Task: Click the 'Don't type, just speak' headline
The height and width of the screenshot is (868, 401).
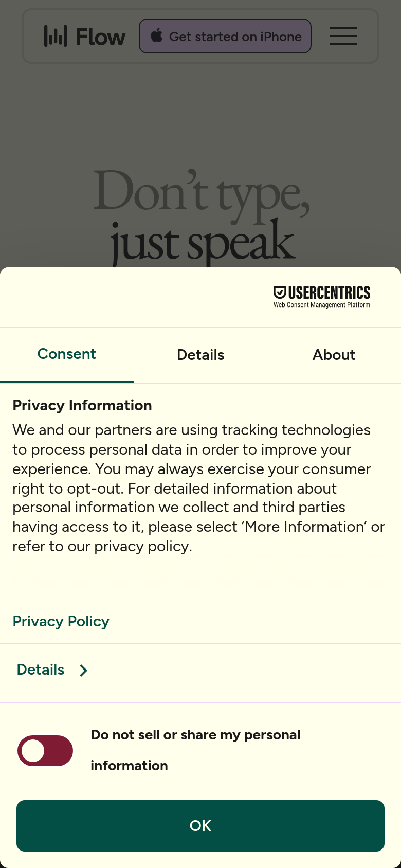Action: 202,217
